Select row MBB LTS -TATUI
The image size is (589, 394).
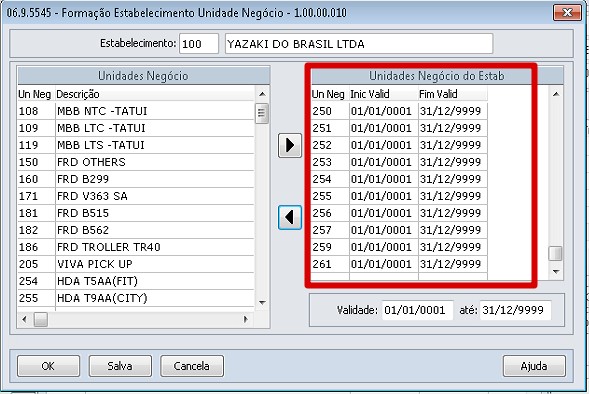136,145
